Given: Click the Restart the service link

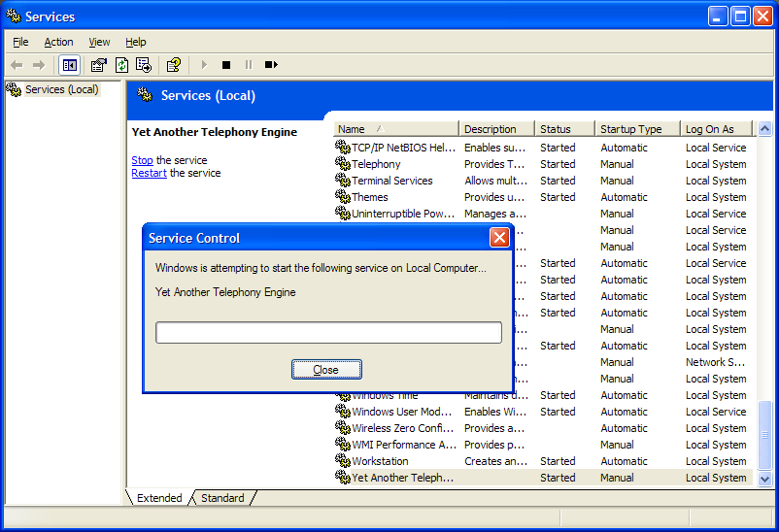Looking at the screenshot, I should click(x=149, y=173).
